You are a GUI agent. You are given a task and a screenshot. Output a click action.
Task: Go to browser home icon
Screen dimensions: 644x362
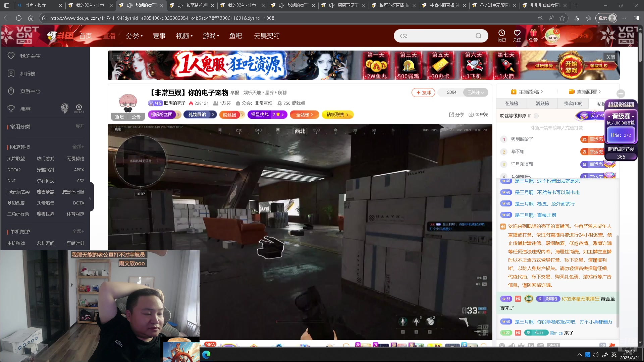coord(31,18)
